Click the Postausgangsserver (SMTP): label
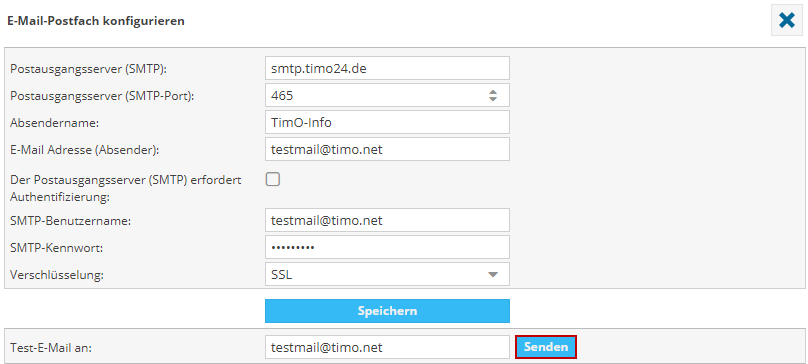 click(x=88, y=70)
